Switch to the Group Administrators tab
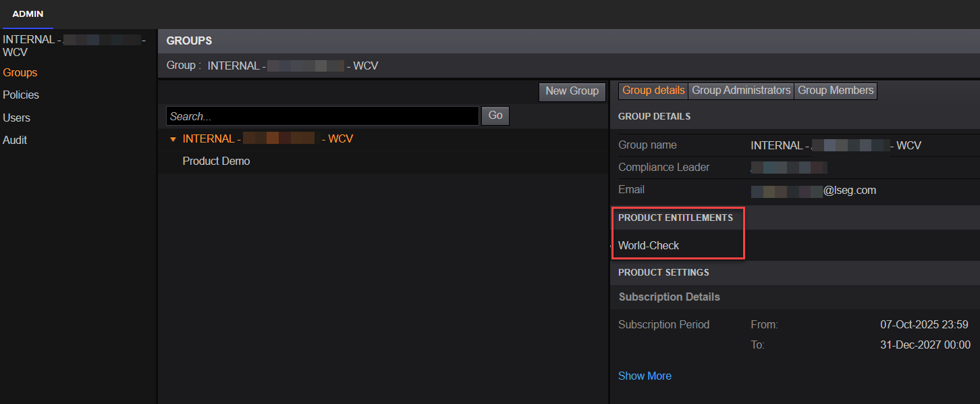Viewport: 980px width, 404px height. click(x=741, y=90)
